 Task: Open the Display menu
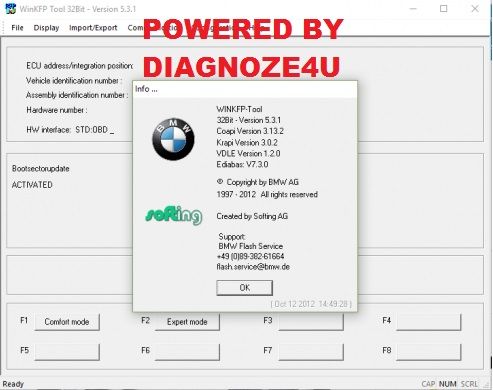(46, 28)
